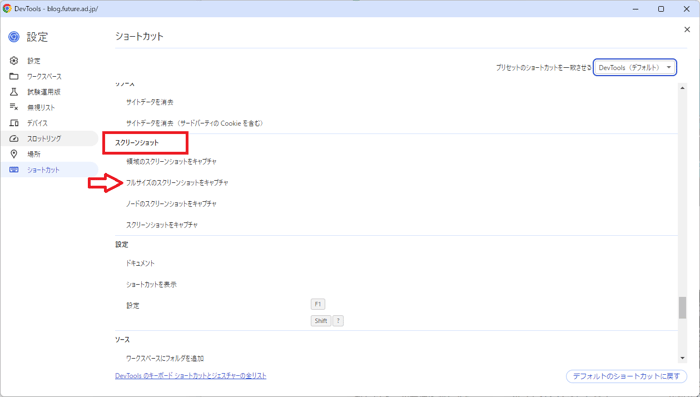The width and height of the screenshot is (700, 397).
Task: Select the ショートカットを表示 row
Action: tap(396, 284)
